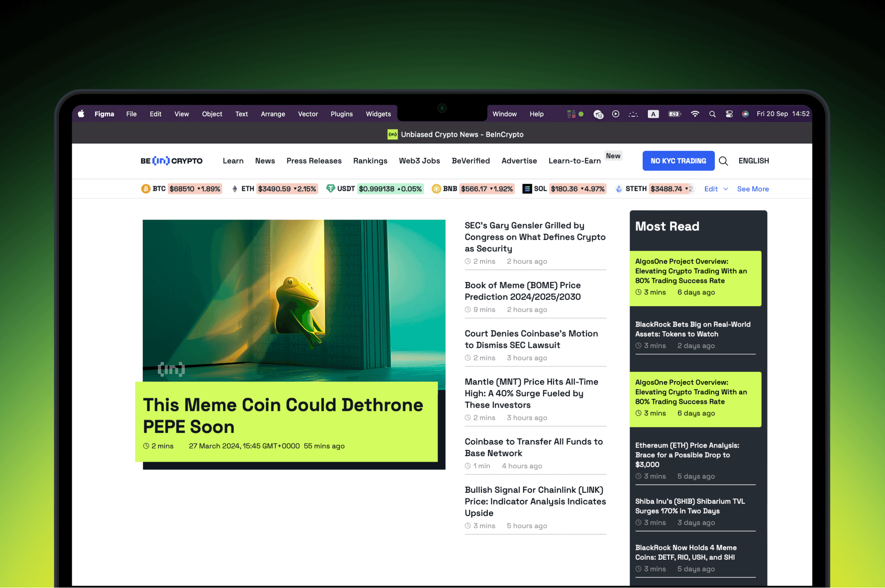
Task: Open Ethereum (ETH) Price Analysis article
Action: [687, 455]
